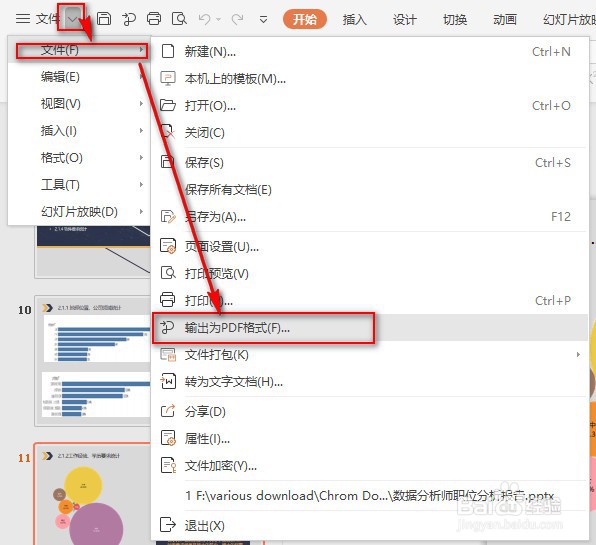596x545 pixels.
Task: Click the close document icon
Action: 168,132
